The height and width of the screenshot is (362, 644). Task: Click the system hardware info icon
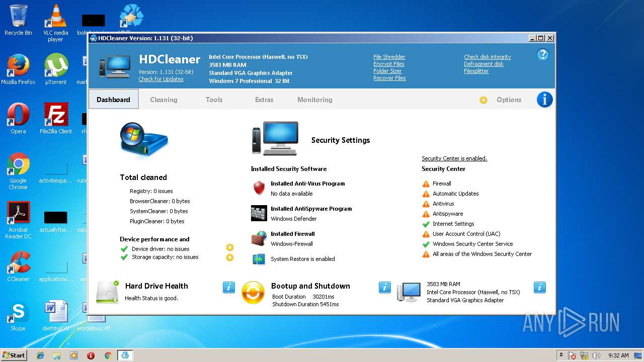click(x=539, y=287)
